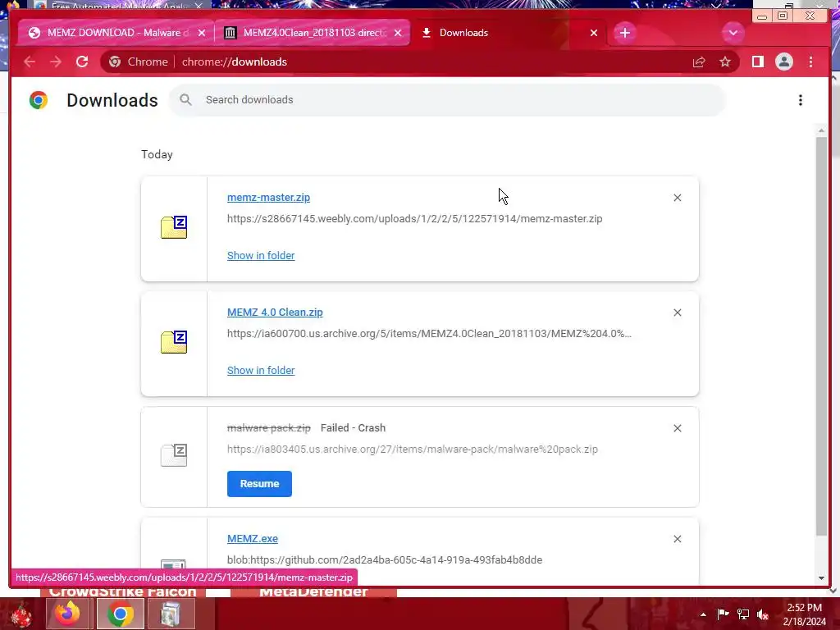Remove MEMZ.exe from the list
This screenshot has width=840, height=630.
pyautogui.click(x=677, y=539)
